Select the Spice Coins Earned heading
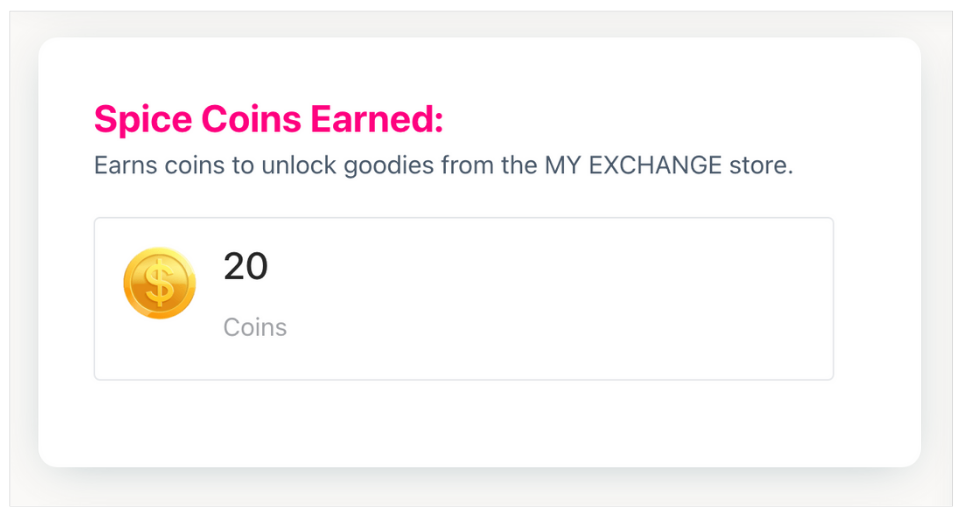Viewport: 964px width, 519px height. pos(268,120)
